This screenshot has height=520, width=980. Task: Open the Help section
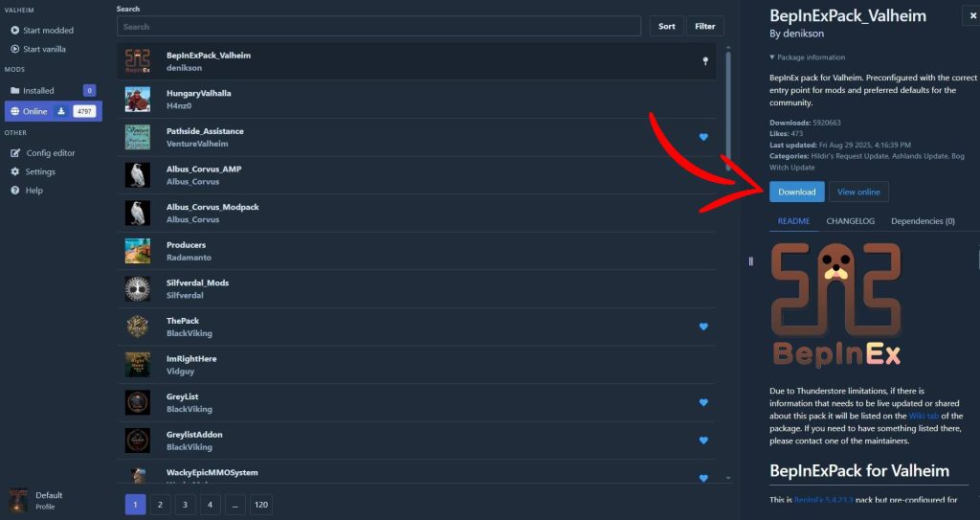[x=27, y=191]
